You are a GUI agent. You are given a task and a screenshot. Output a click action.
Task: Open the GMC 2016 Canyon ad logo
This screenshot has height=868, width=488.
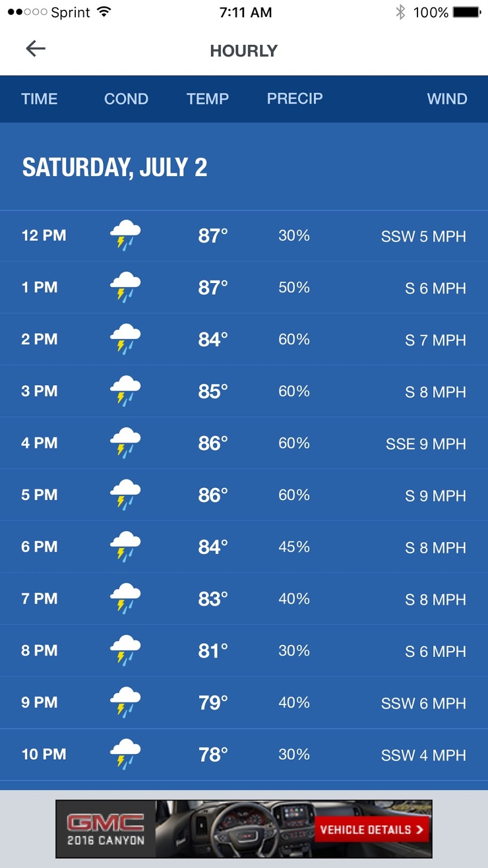tap(106, 829)
